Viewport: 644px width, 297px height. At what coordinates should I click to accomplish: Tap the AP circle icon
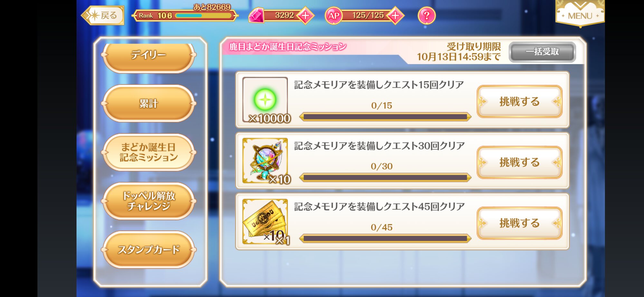click(x=334, y=15)
